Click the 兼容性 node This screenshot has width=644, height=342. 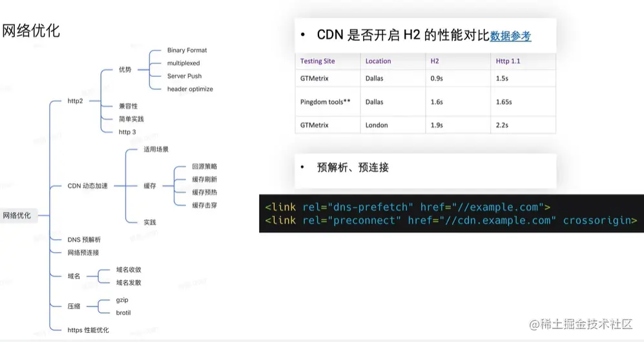tap(128, 106)
